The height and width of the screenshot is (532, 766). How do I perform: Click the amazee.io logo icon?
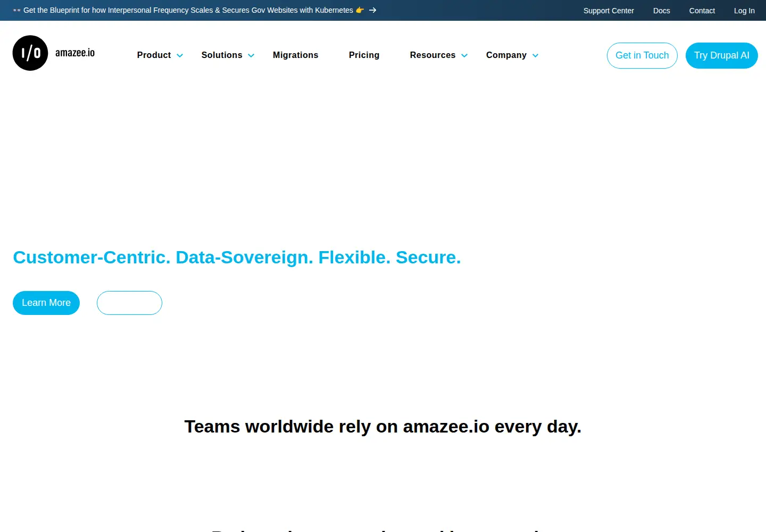[30, 53]
